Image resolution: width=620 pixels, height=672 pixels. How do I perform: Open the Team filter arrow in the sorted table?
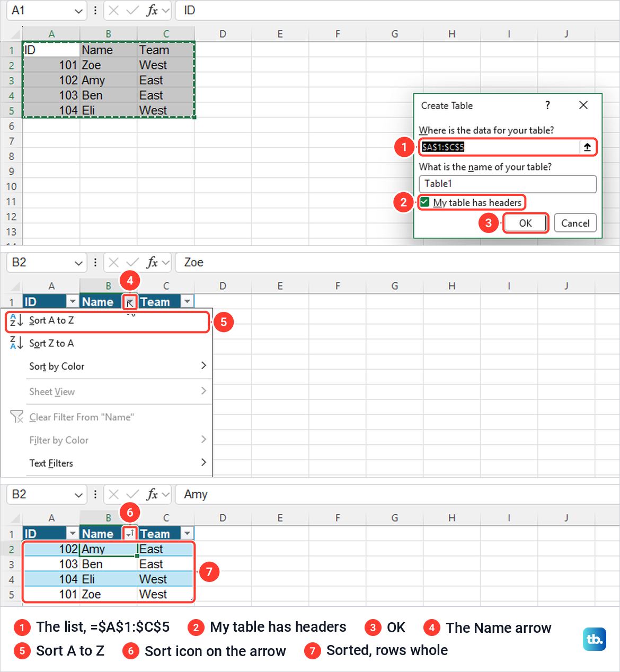pos(187,533)
